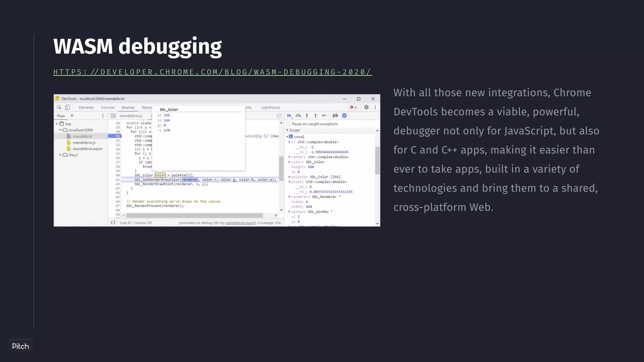Viewport: 644px width, 362px height.
Task: Deactivate breakpoints icon
Action: coord(335,116)
